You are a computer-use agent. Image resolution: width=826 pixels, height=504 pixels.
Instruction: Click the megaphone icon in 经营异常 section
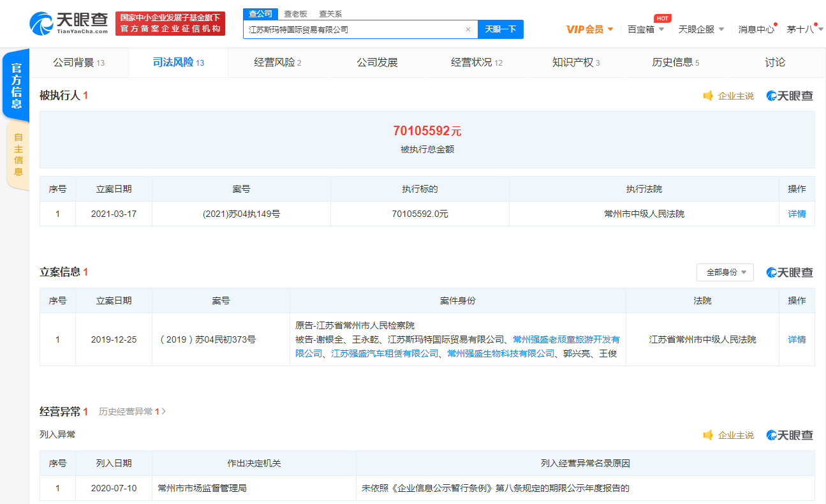(x=708, y=435)
